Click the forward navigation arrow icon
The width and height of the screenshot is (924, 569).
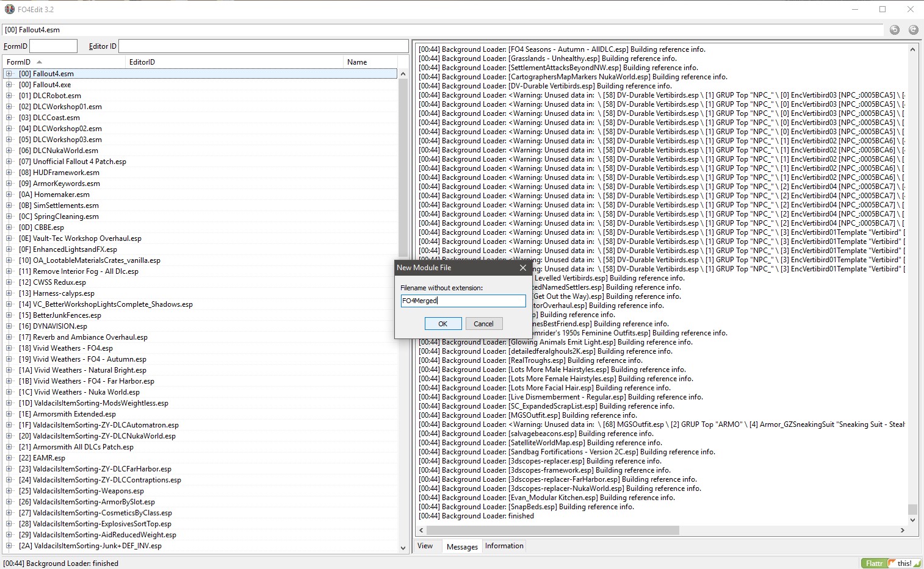coord(913,30)
